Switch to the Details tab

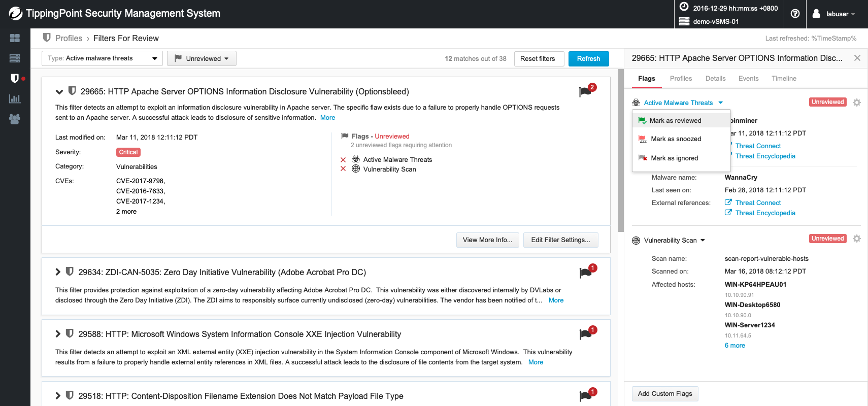(x=715, y=79)
